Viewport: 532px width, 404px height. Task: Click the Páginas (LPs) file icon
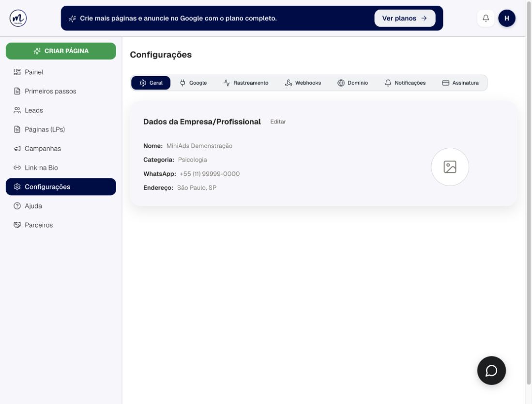17,129
